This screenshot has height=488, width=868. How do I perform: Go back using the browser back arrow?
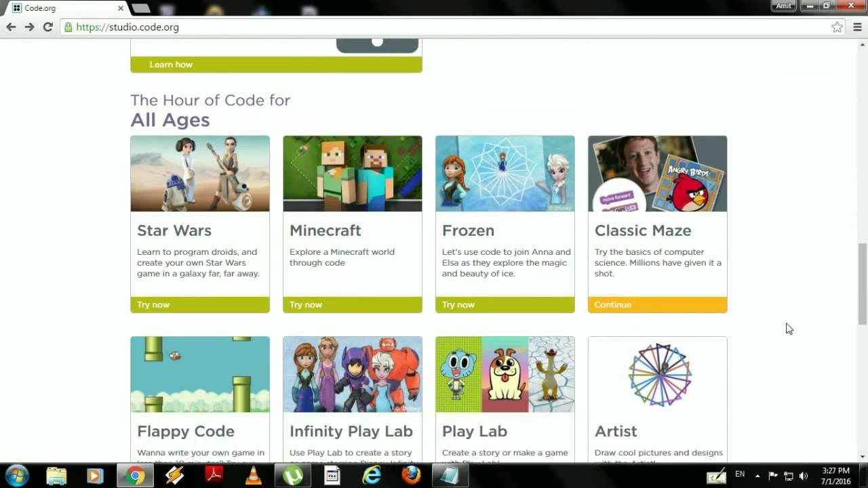pyautogui.click(x=11, y=27)
